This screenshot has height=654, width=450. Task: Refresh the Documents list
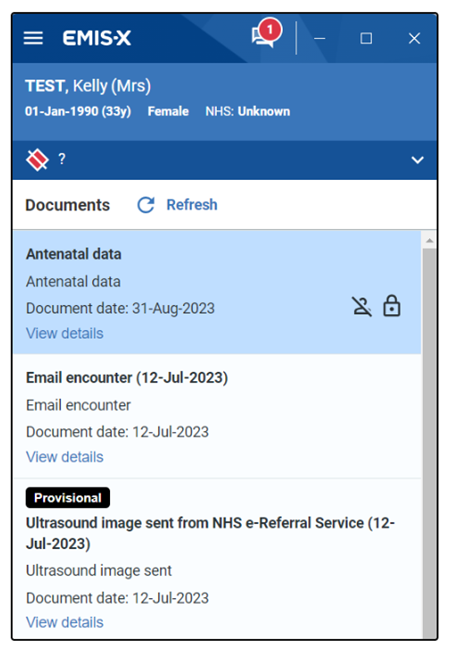[192, 205]
